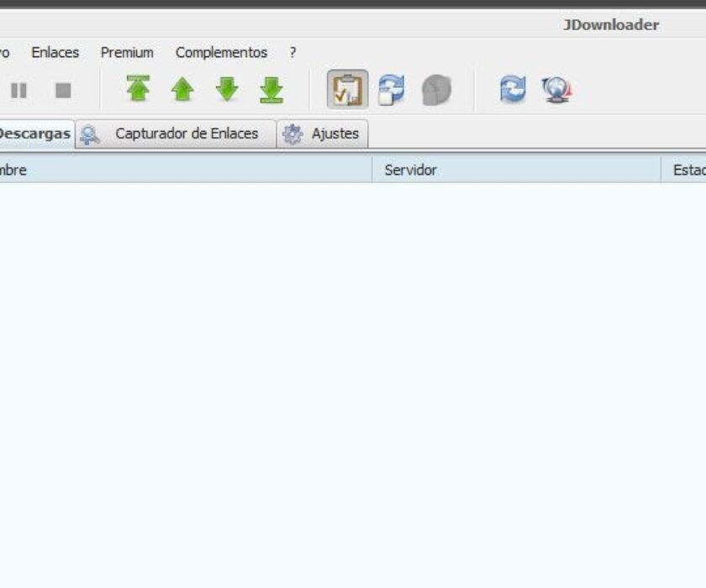Move selection to bottom with bottom arrow
This screenshot has height=588, width=706.
click(x=271, y=90)
